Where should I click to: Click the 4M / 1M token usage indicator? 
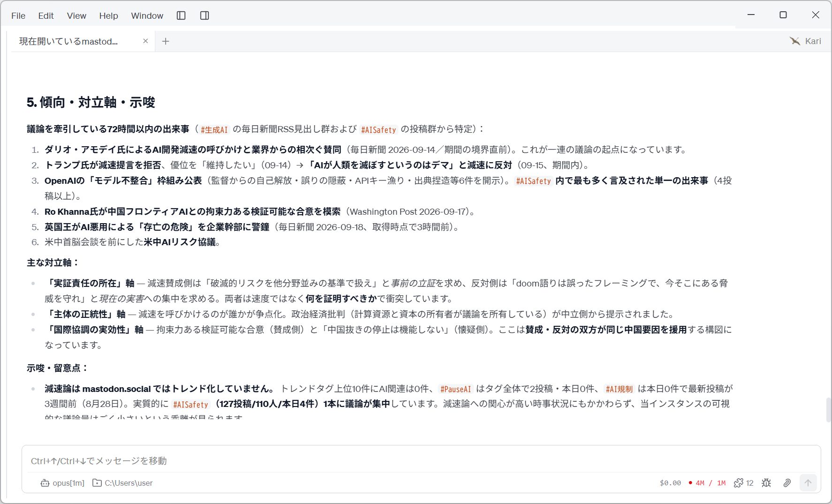click(x=707, y=483)
